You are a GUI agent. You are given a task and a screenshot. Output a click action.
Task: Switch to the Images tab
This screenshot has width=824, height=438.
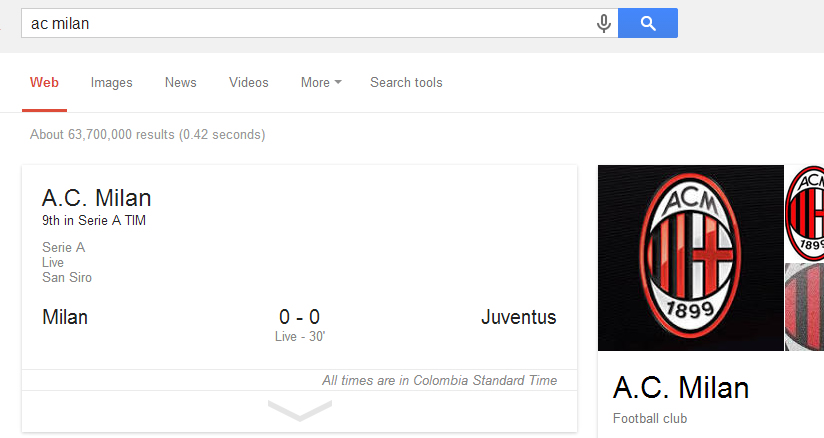pyautogui.click(x=111, y=83)
